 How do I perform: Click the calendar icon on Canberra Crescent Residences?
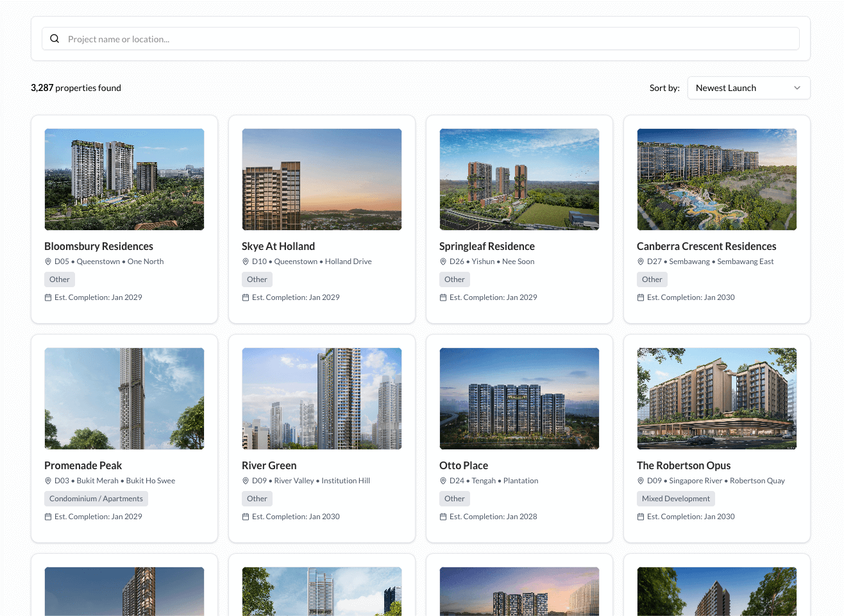640,297
